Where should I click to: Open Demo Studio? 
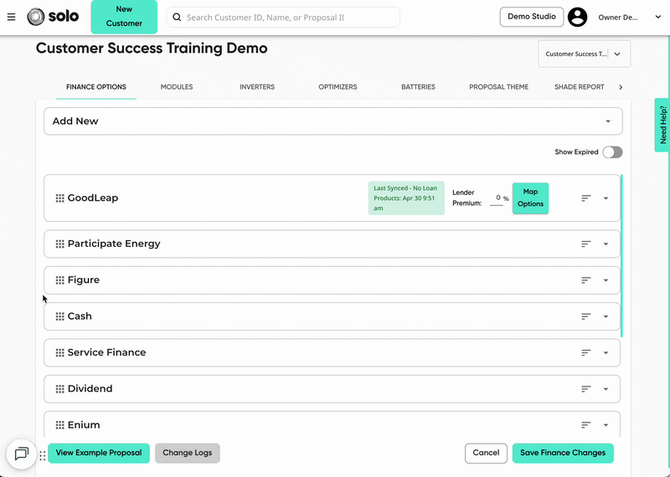532,17
